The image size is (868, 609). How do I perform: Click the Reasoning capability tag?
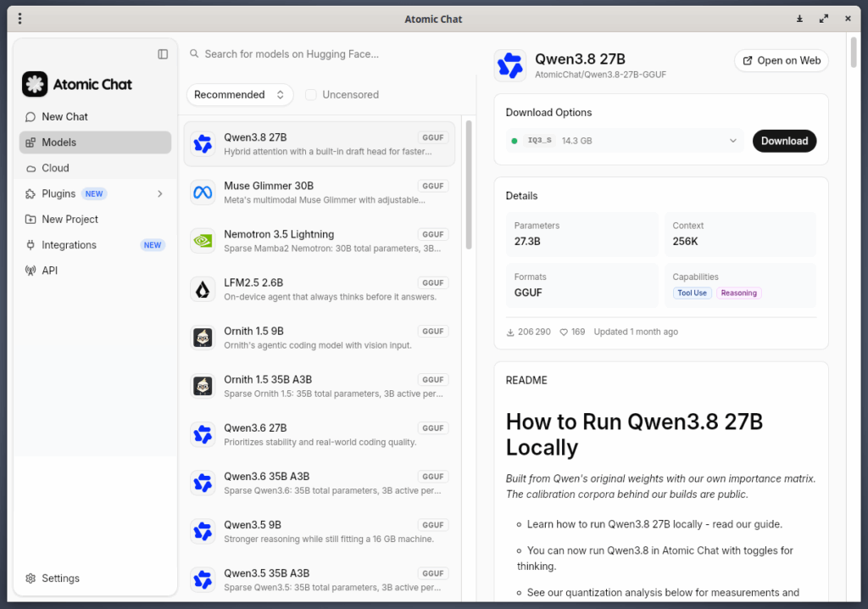pos(738,293)
